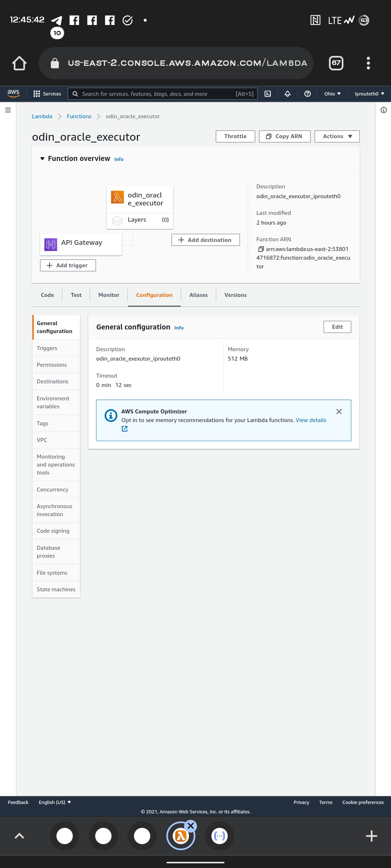Open Monitoring and operations tools
The width and height of the screenshot is (391, 868).
tap(56, 465)
